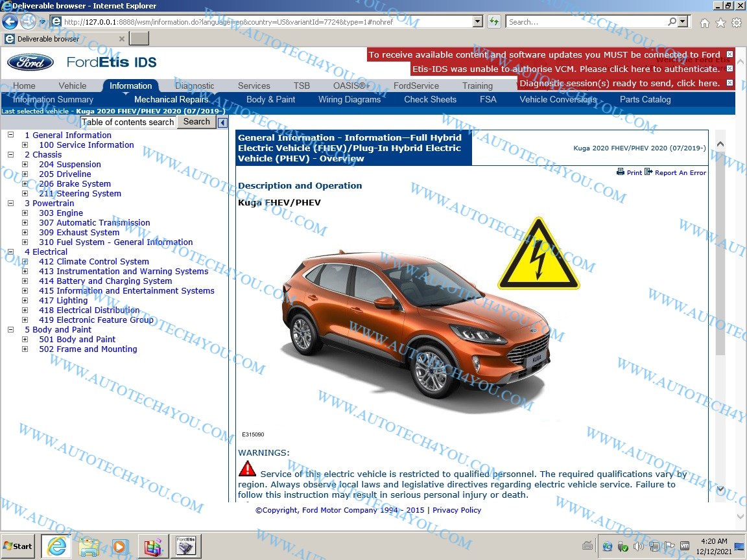Click the Report An Error icon
The height and width of the screenshot is (560, 747).
tap(648, 172)
